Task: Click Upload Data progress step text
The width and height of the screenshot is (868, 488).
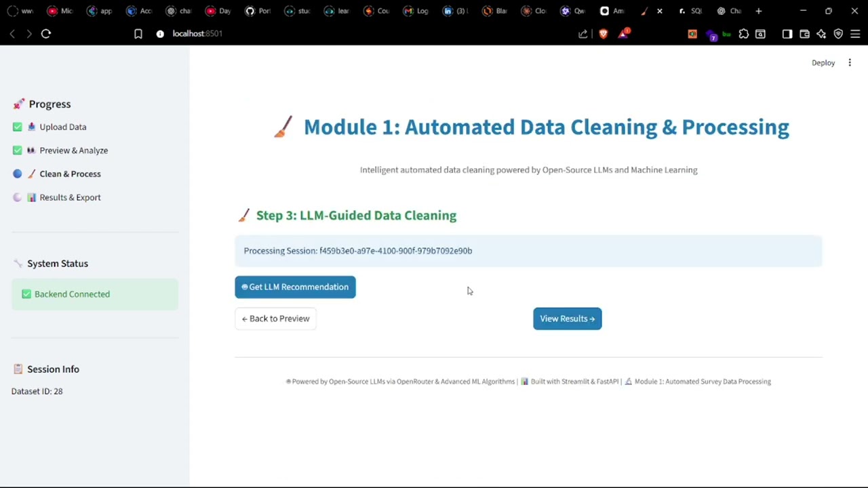Action: pyautogui.click(x=62, y=127)
